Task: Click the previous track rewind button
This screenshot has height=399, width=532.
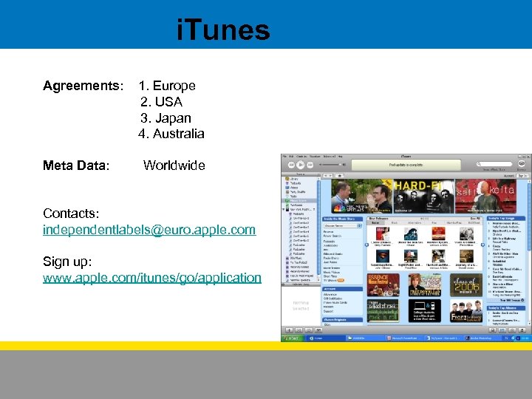Action: [291, 165]
